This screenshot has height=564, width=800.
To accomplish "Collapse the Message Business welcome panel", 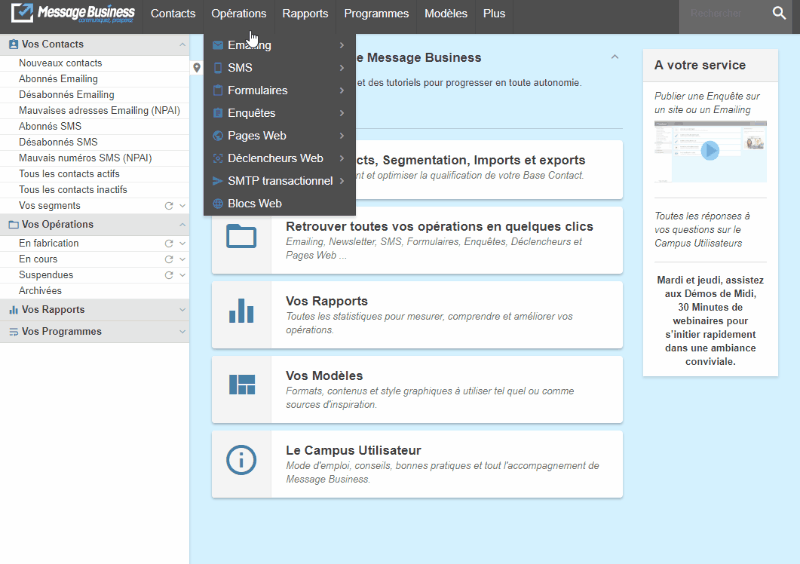I will coord(615,57).
